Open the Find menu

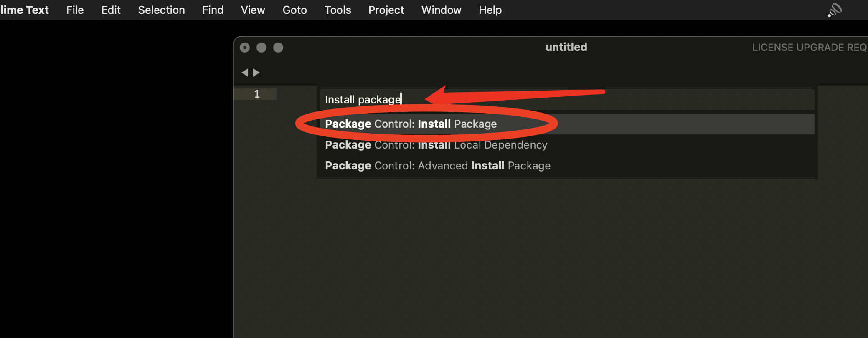click(213, 10)
